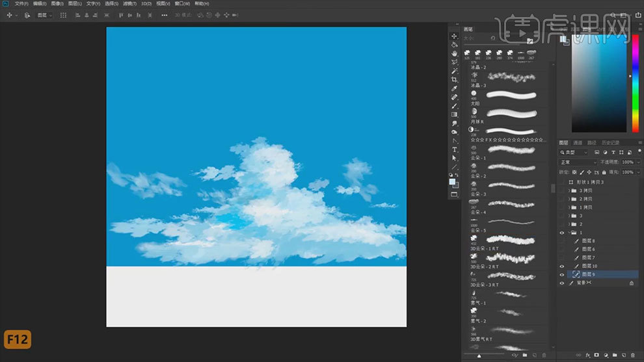Open the 窗口(W) menu
This screenshot has height=362, width=644.
(182, 4)
